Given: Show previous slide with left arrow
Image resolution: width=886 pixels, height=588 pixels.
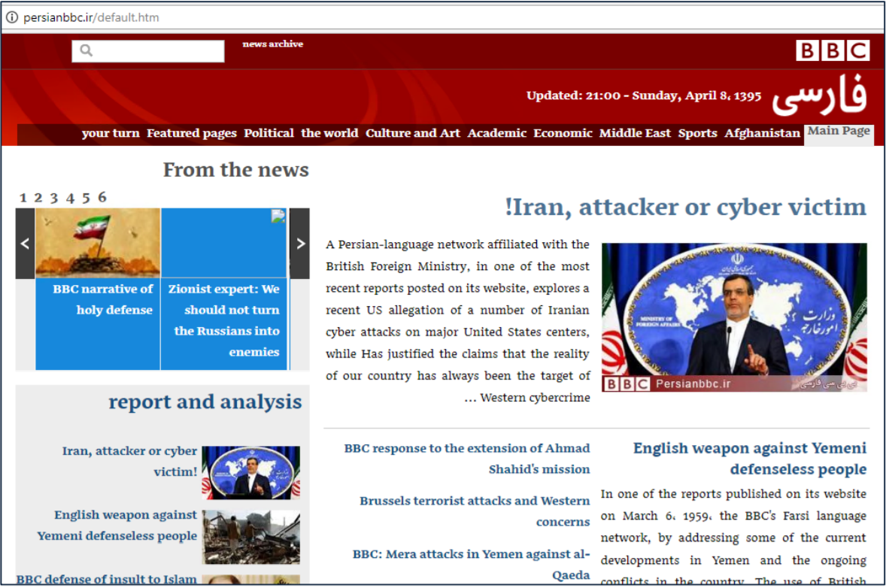Looking at the screenshot, I should pyautogui.click(x=25, y=244).
